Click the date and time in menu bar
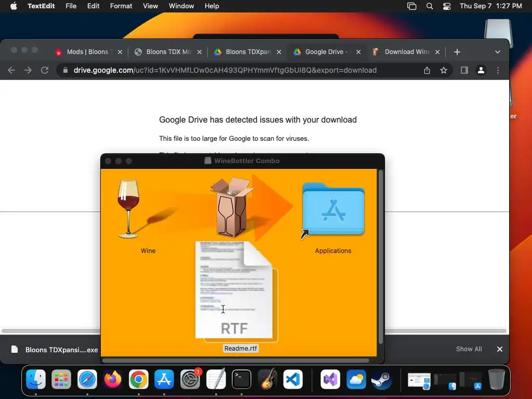The width and height of the screenshot is (532, 399). [490, 6]
